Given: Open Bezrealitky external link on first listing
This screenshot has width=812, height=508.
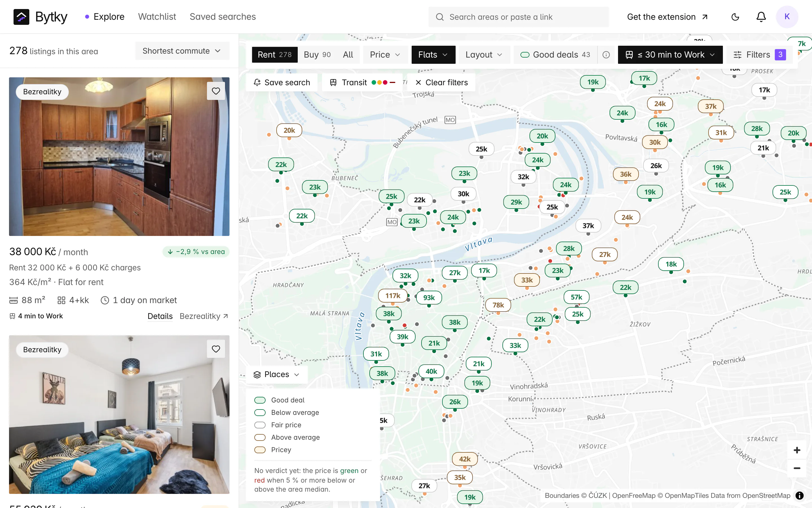Looking at the screenshot, I should tap(204, 316).
